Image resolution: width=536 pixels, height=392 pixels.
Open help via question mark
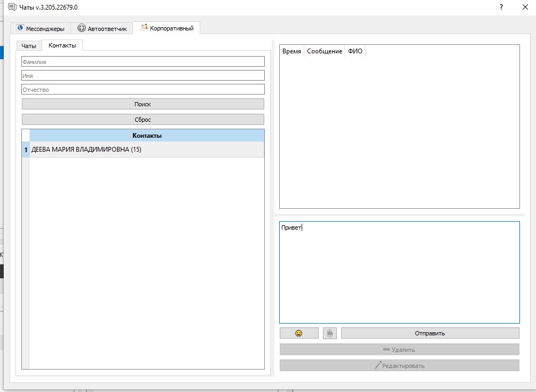501,7
